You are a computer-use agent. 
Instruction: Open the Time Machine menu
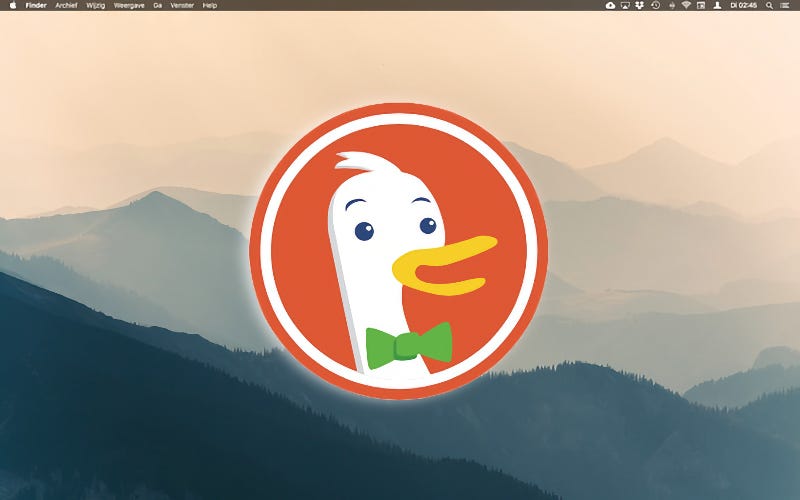coord(656,5)
